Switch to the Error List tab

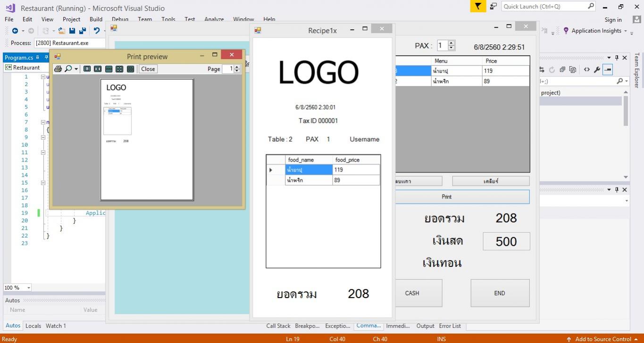pyautogui.click(x=450, y=326)
